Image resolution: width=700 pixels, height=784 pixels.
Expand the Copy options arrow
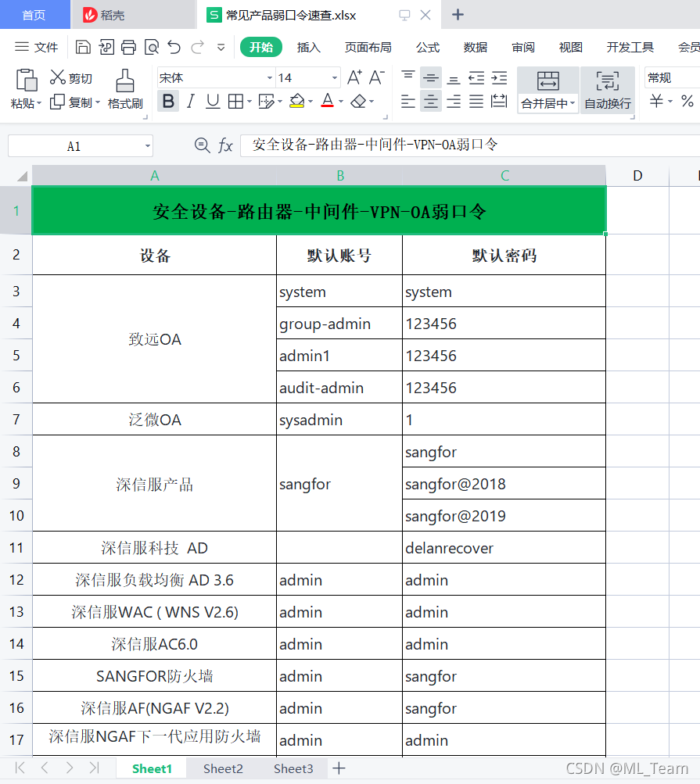tap(98, 102)
